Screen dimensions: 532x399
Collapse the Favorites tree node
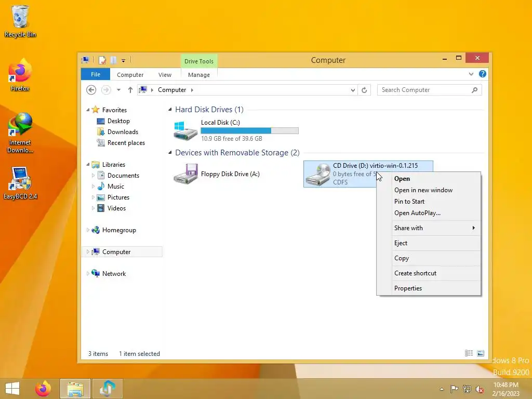[x=88, y=110]
